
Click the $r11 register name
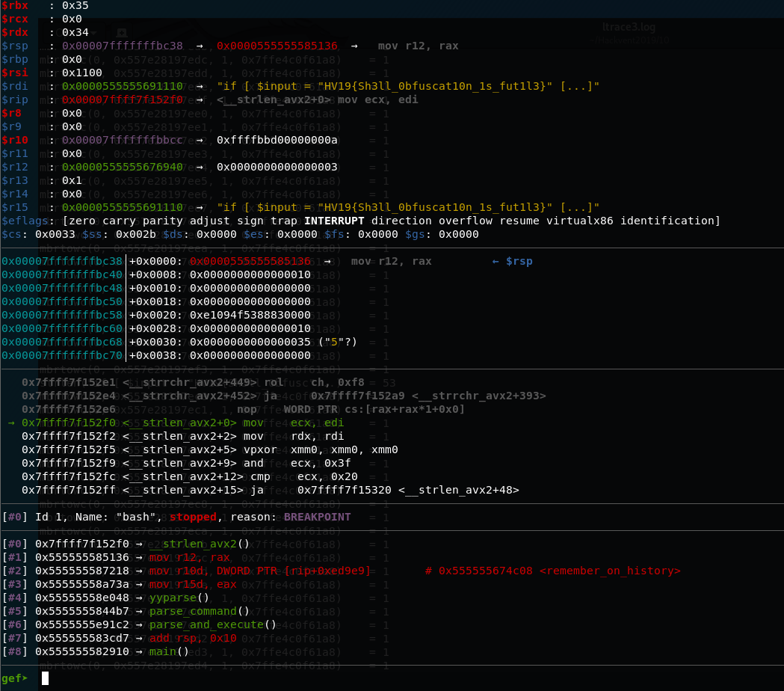(15, 154)
